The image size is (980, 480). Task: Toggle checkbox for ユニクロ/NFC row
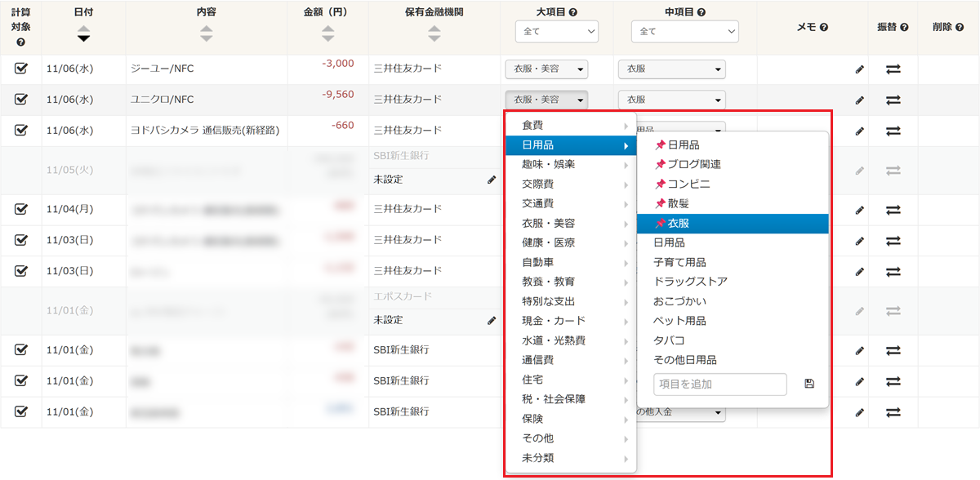click(x=21, y=100)
